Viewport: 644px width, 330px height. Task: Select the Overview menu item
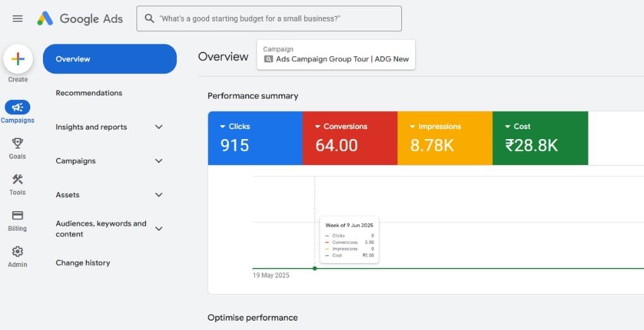click(110, 59)
